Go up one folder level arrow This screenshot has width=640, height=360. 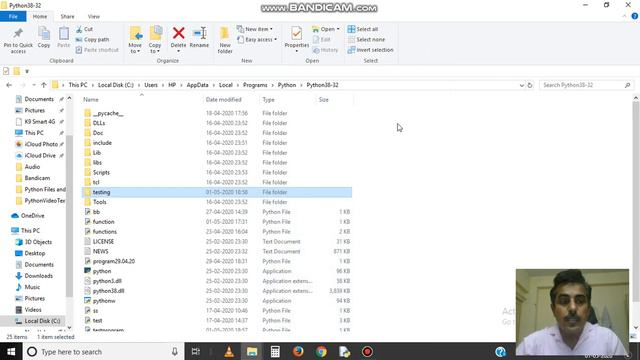pos(44,85)
